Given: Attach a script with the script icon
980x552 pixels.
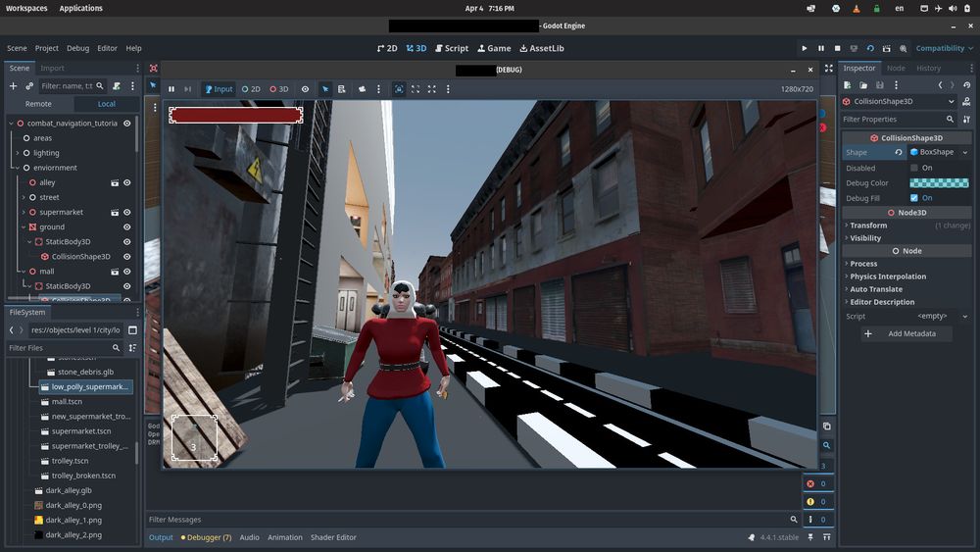Looking at the screenshot, I should (x=117, y=85).
